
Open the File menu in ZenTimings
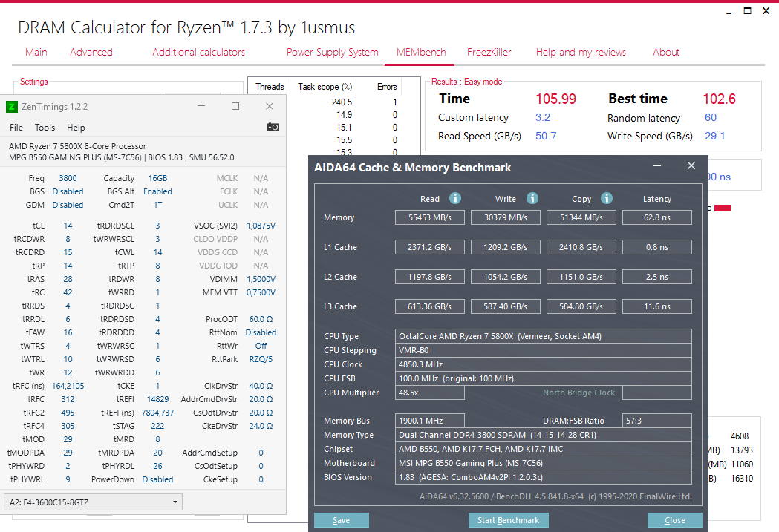click(16, 128)
